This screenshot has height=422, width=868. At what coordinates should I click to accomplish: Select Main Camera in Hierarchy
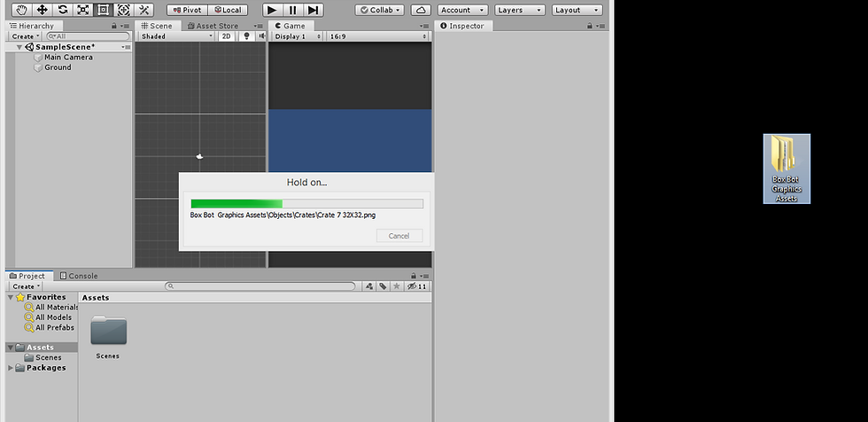68,57
